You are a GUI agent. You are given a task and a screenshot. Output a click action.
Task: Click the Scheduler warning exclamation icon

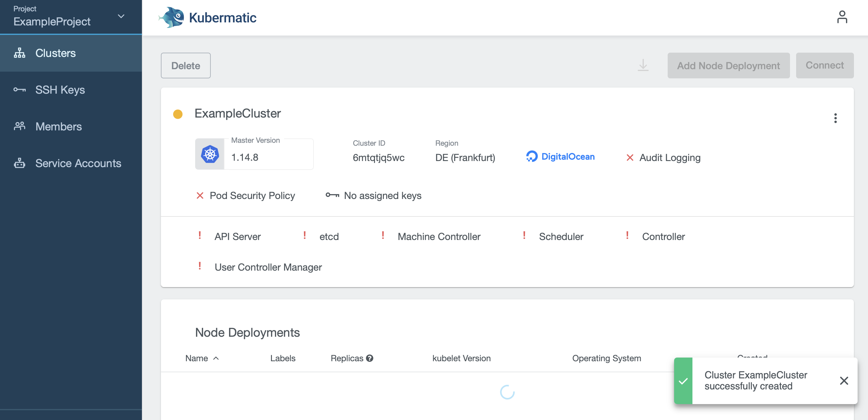point(524,235)
